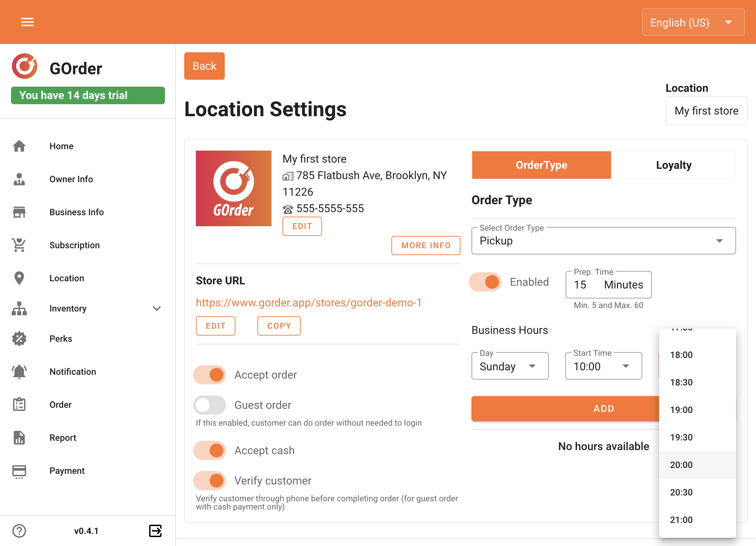Open the gorder-demo-1 store URL link
The image size is (756, 546).
tap(309, 303)
